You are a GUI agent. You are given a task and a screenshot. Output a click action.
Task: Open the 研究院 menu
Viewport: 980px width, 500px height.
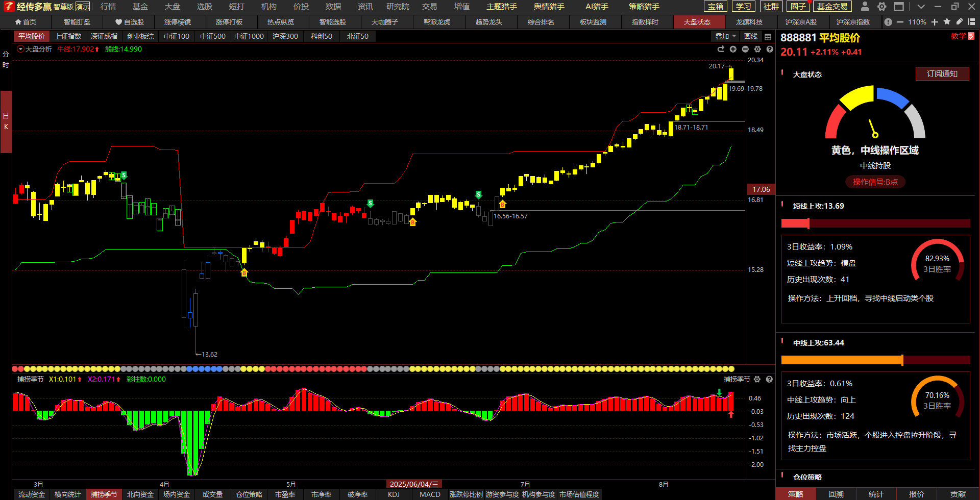pyautogui.click(x=398, y=7)
